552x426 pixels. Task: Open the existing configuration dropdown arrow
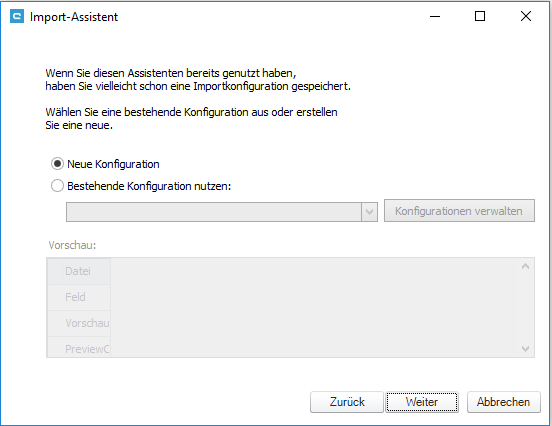pos(369,212)
